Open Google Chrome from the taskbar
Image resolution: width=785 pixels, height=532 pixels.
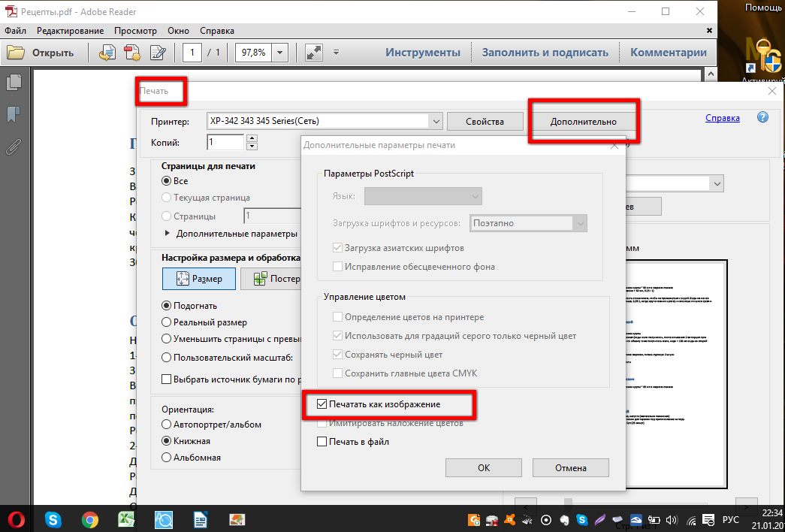tap(89, 519)
